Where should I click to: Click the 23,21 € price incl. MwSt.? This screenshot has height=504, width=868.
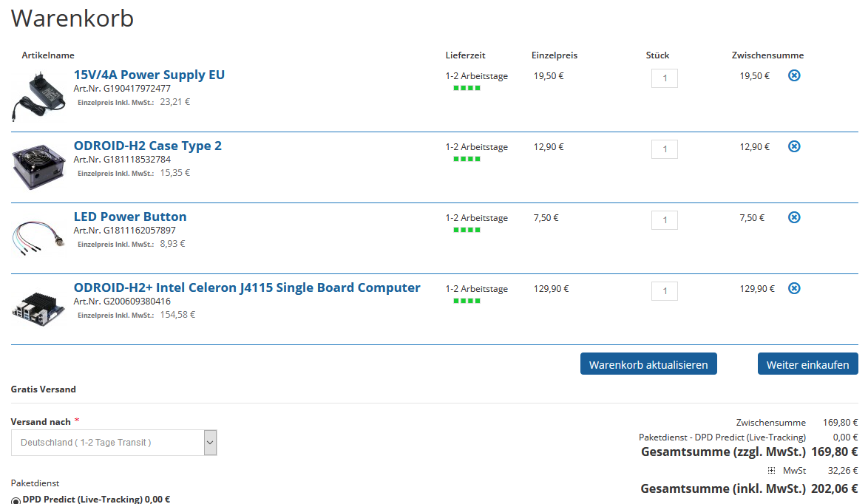tap(175, 102)
